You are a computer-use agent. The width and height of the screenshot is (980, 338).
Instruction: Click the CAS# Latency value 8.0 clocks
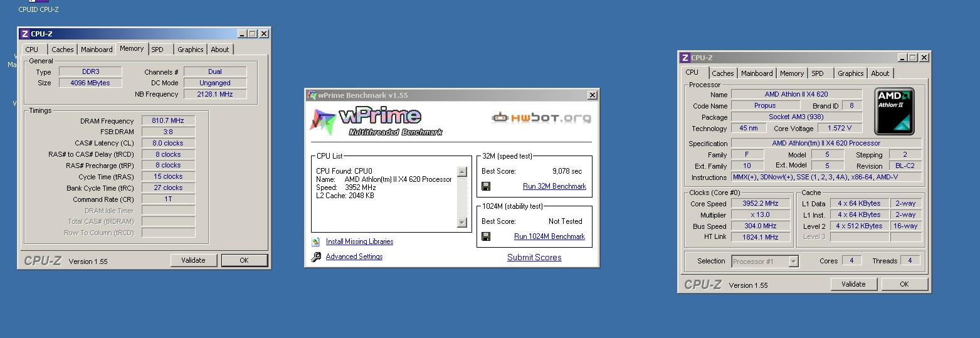[168, 143]
